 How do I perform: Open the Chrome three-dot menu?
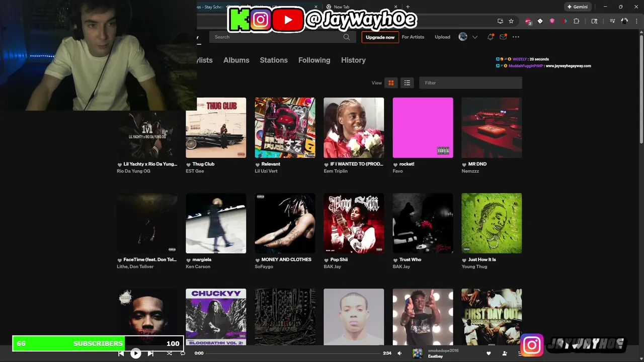(x=635, y=21)
